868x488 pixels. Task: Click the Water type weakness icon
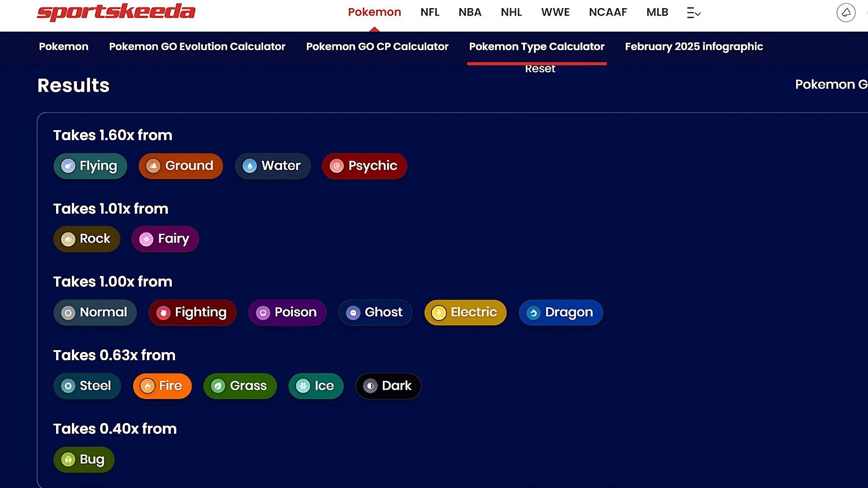250,166
